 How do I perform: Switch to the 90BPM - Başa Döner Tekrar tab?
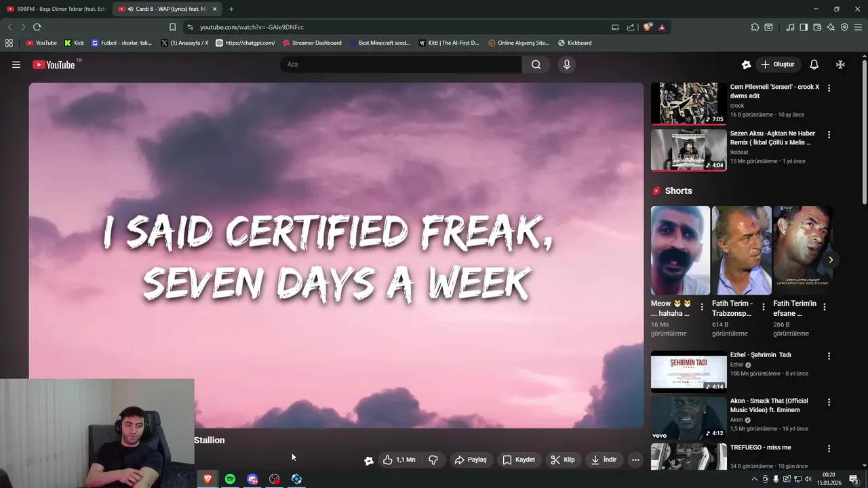57,9
